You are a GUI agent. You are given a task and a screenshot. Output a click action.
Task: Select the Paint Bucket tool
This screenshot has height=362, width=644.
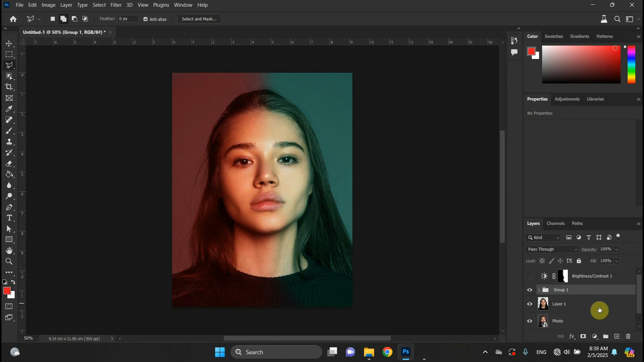pos(9,174)
